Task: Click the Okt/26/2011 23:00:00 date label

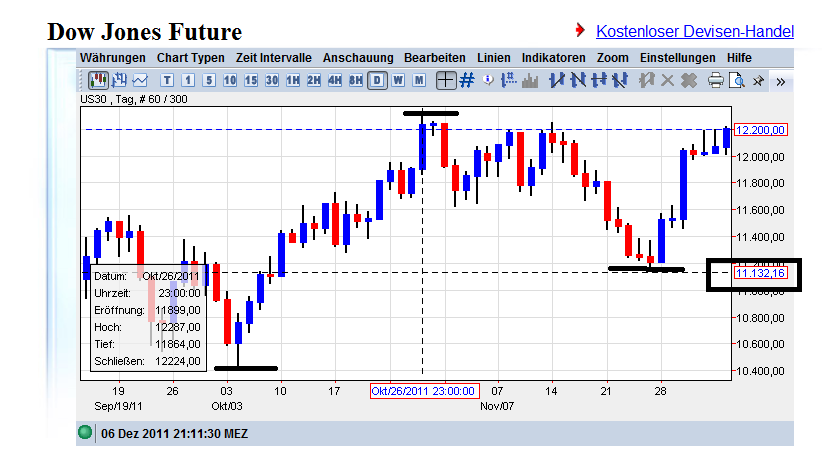Action: coord(423,391)
